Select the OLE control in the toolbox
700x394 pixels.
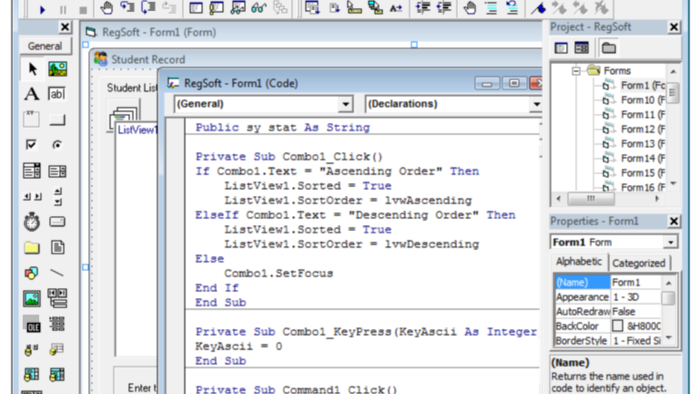[x=32, y=325]
